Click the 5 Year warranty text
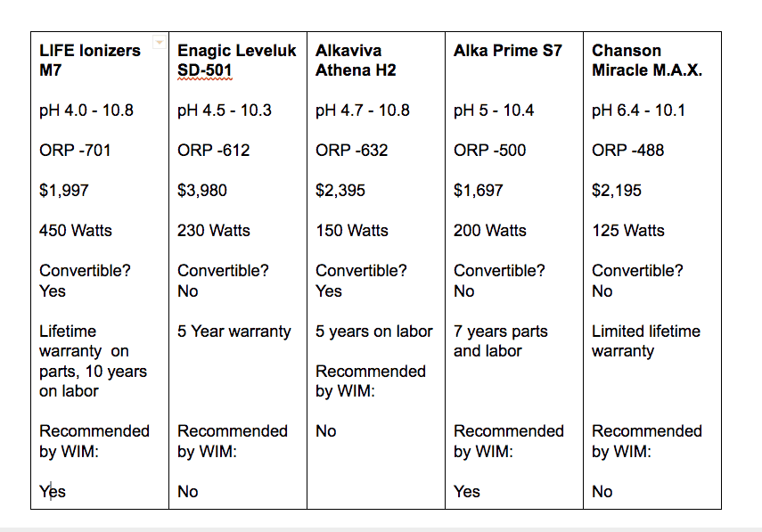762x532 pixels. [x=234, y=331]
